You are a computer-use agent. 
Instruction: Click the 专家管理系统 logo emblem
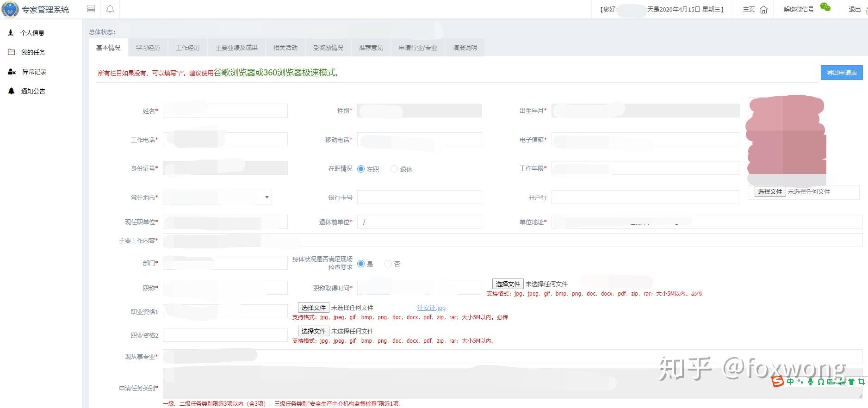click(10, 9)
